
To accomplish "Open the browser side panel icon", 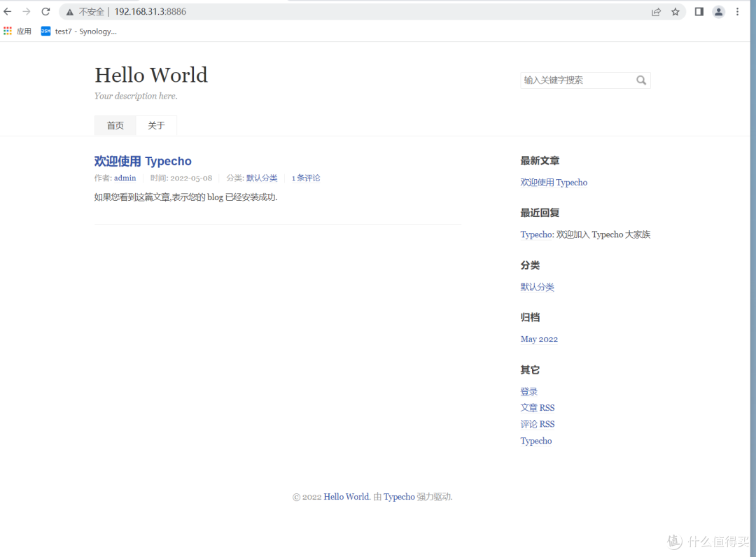I will click(699, 11).
